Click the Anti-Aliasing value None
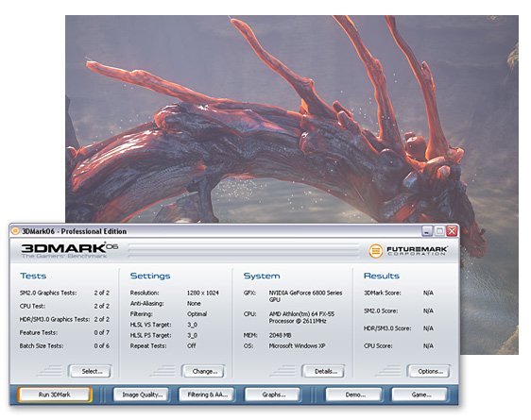Viewport: 531px width, 420px height. (194, 303)
